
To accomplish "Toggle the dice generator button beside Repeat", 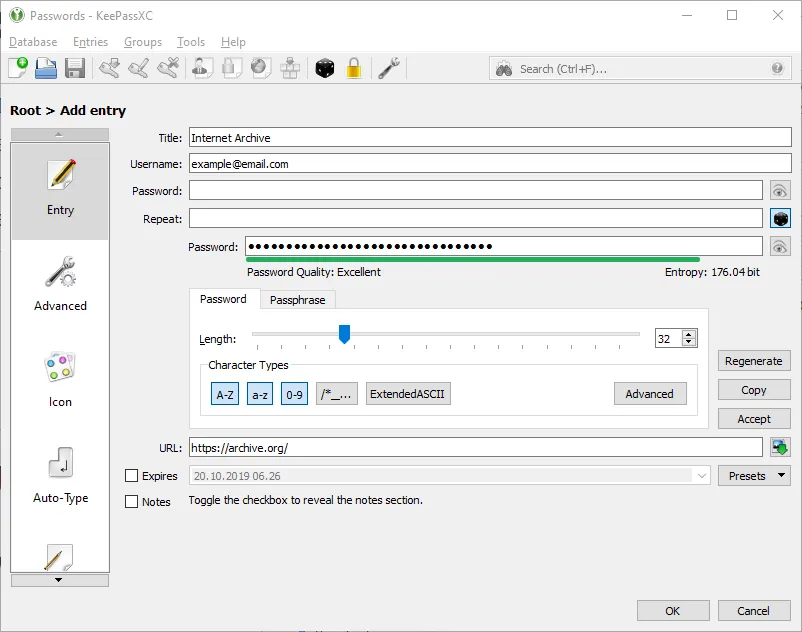I will (x=781, y=219).
